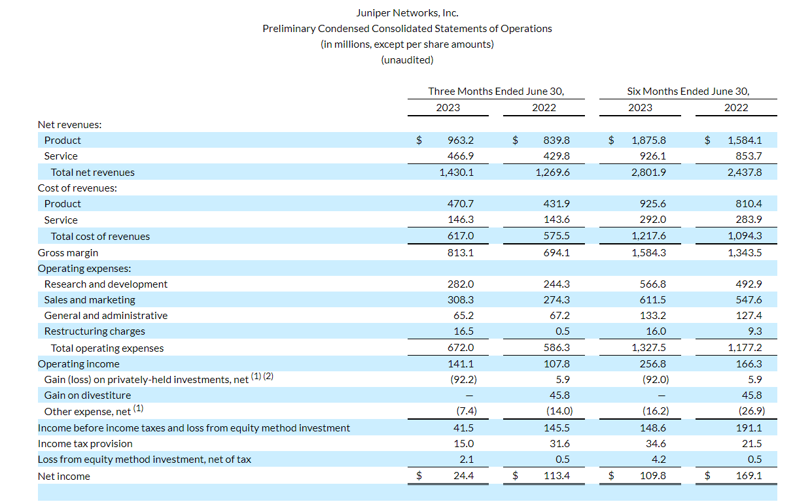Screen dimensions: 812x504
Task: Open footnote (1) beside Other expense, net
Action: click(x=138, y=409)
